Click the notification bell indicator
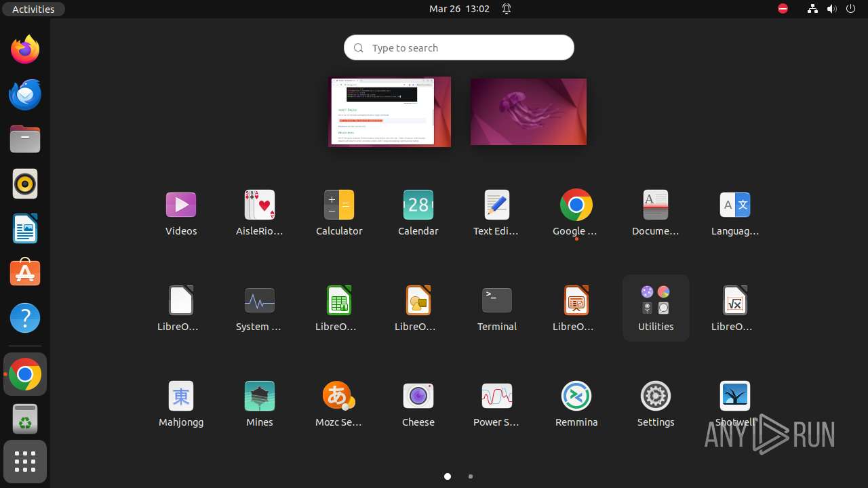The width and height of the screenshot is (868, 488). 507,9
